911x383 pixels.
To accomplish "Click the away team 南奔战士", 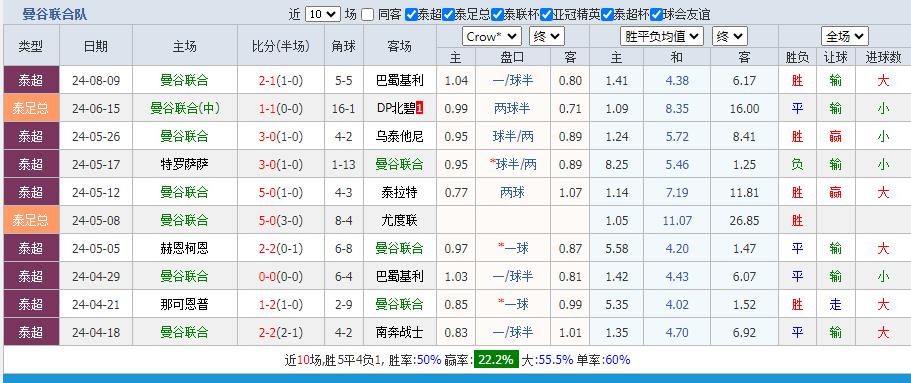I will (x=400, y=332).
